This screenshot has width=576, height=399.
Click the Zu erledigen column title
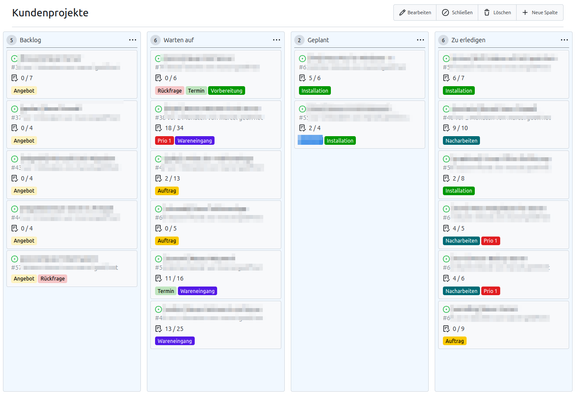pyautogui.click(x=468, y=40)
